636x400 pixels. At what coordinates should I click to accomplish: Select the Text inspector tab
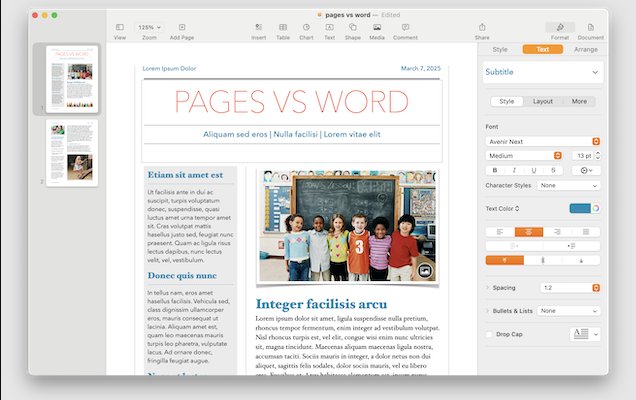pos(543,49)
